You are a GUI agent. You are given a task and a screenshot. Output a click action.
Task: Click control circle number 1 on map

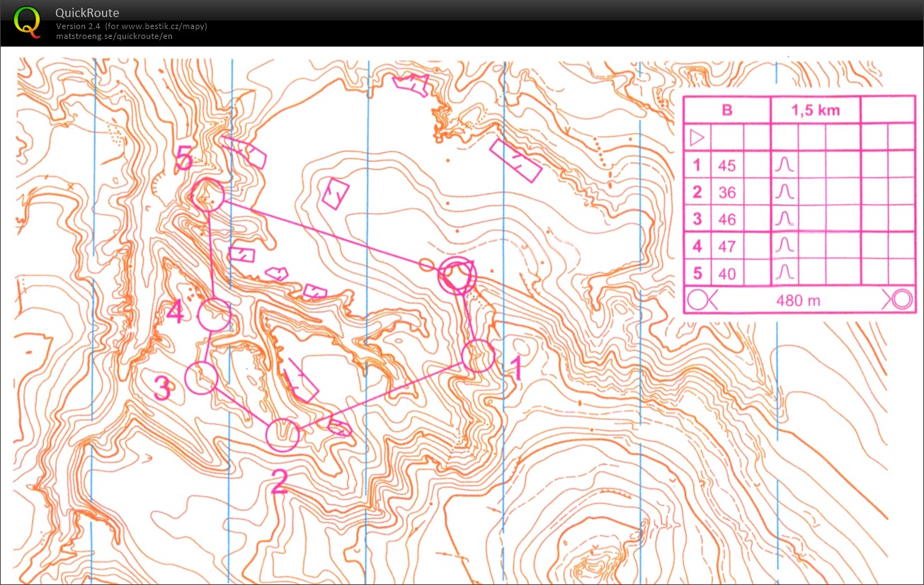point(479,356)
